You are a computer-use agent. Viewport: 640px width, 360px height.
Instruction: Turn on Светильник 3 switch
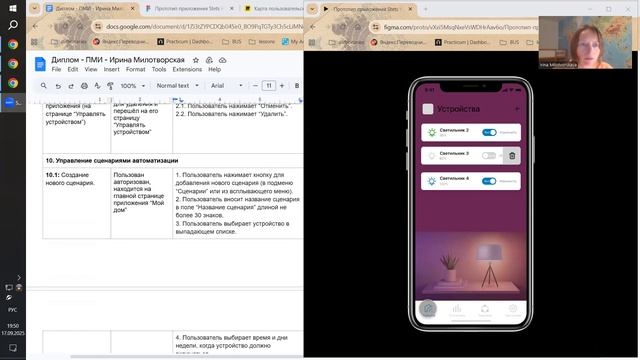point(489,156)
